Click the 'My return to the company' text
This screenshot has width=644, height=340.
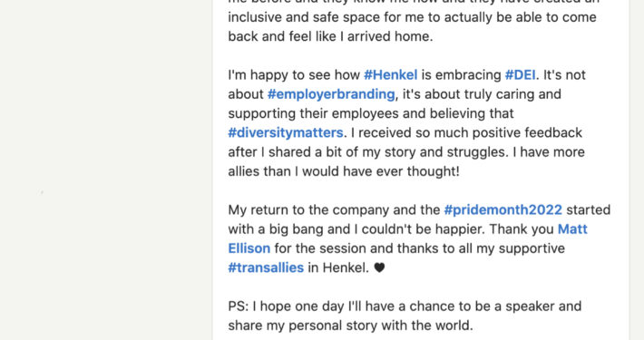pos(334,210)
